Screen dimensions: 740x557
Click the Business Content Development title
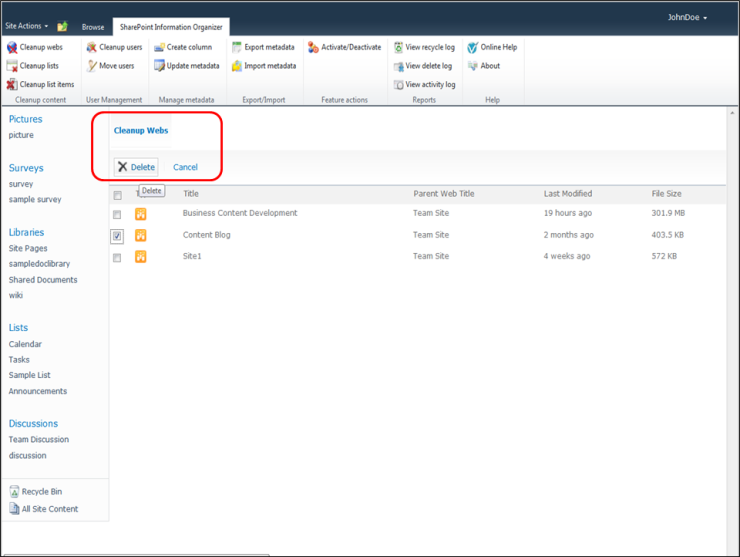pos(240,213)
